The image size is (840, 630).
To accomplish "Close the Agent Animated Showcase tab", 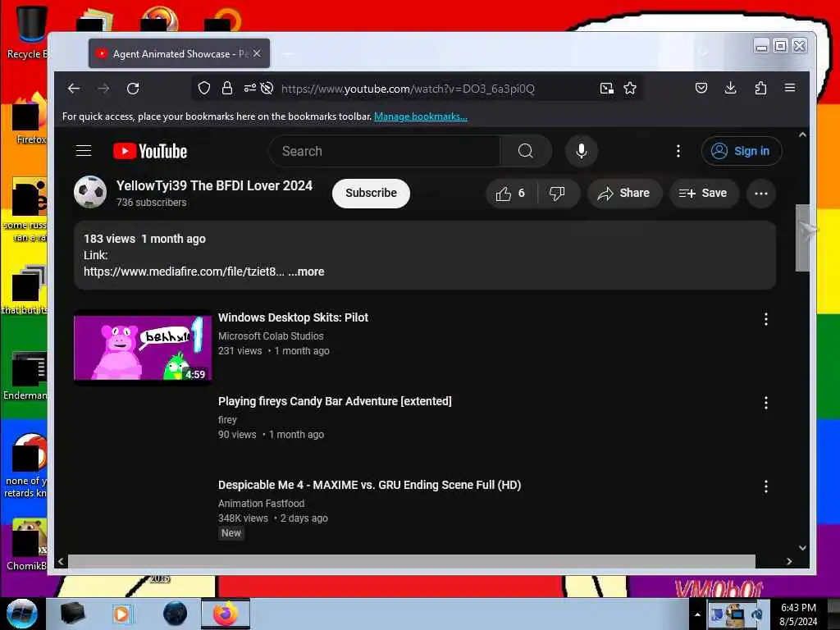I will 257,53.
